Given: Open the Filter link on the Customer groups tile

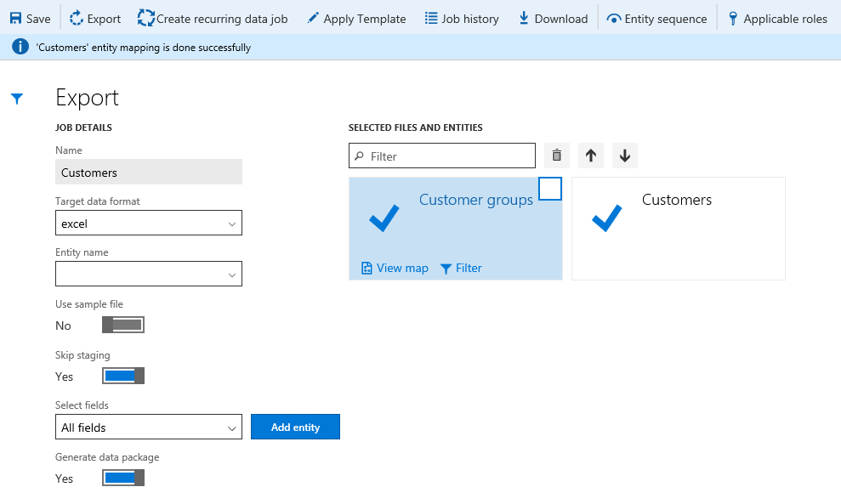Looking at the screenshot, I should tap(461, 268).
